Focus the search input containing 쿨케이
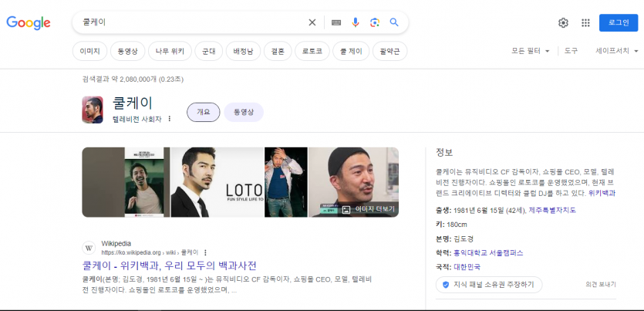The image size is (644, 311). click(x=193, y=22)
